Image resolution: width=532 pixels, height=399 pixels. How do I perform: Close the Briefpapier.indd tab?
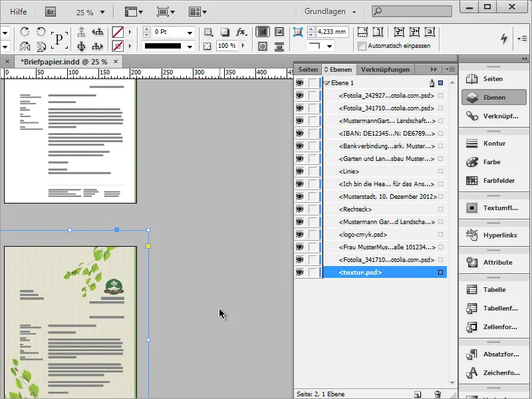click(116, 61)
